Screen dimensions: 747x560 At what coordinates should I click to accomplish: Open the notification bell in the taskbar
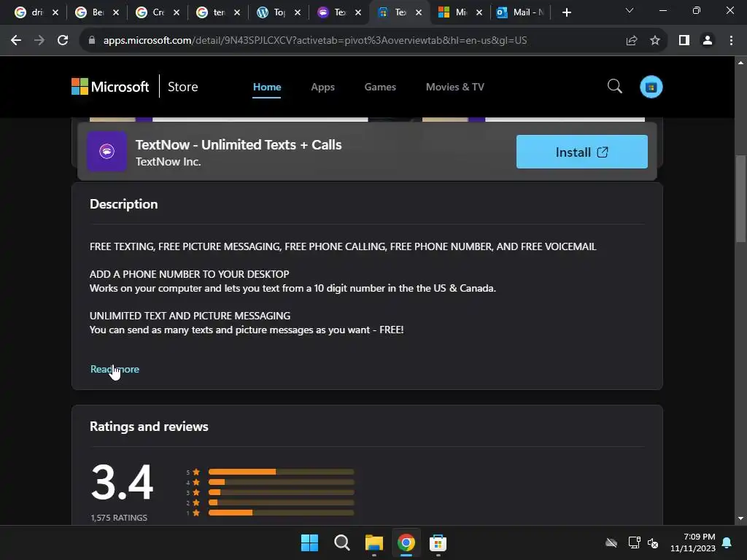pos(727,542)
